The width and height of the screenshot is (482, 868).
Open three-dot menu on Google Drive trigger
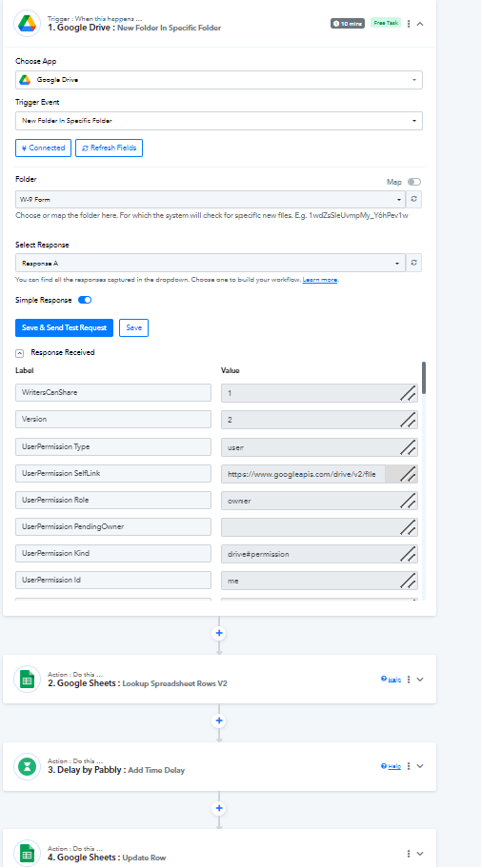point(409,24)
